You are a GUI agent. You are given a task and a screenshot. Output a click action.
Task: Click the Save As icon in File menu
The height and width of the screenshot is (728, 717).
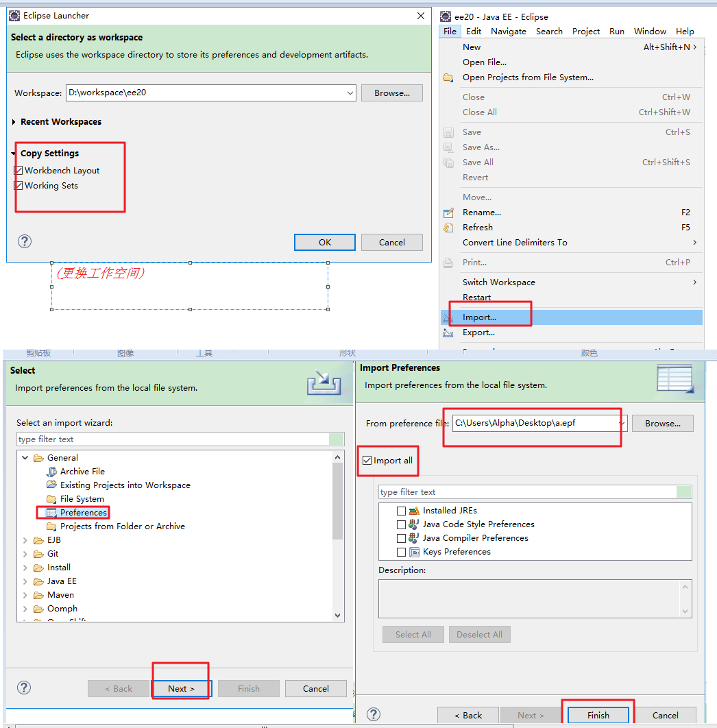[448, 147]
